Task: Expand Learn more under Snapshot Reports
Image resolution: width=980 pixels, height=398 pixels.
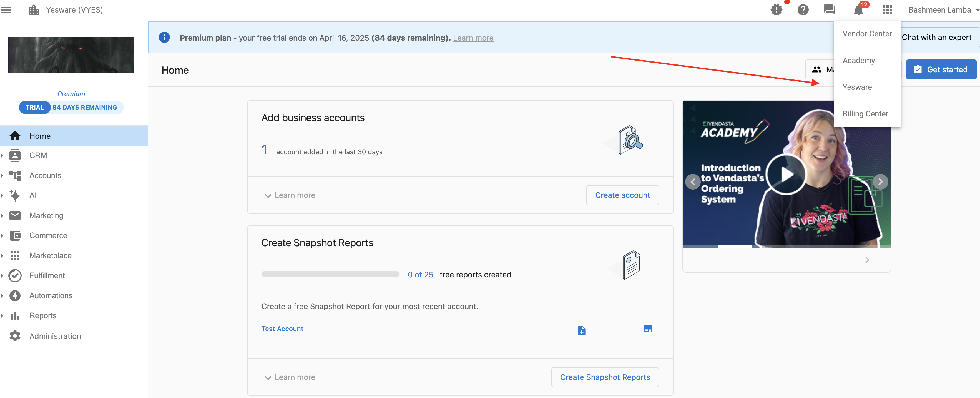Action: tap(290, 377)
